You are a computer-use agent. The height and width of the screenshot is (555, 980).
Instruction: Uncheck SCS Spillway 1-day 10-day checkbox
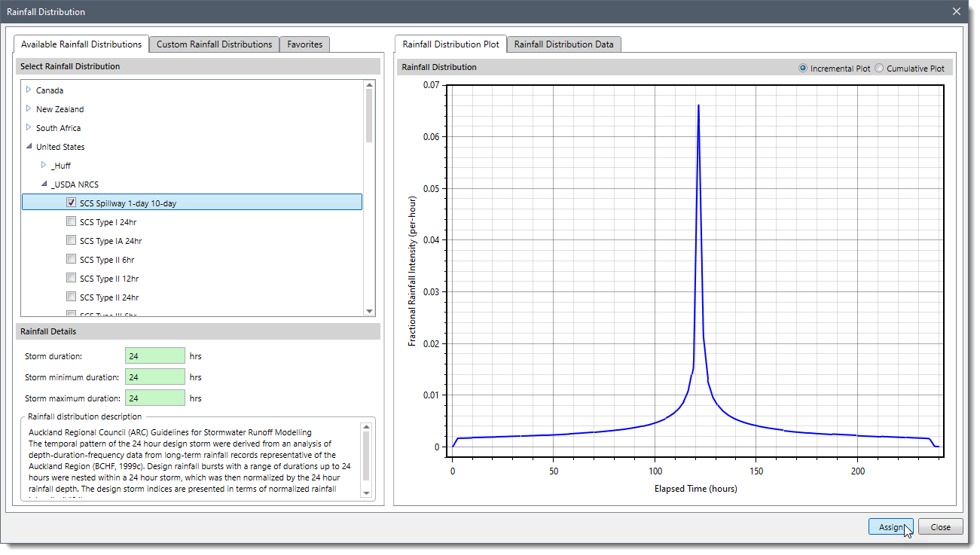pos(71,203)
